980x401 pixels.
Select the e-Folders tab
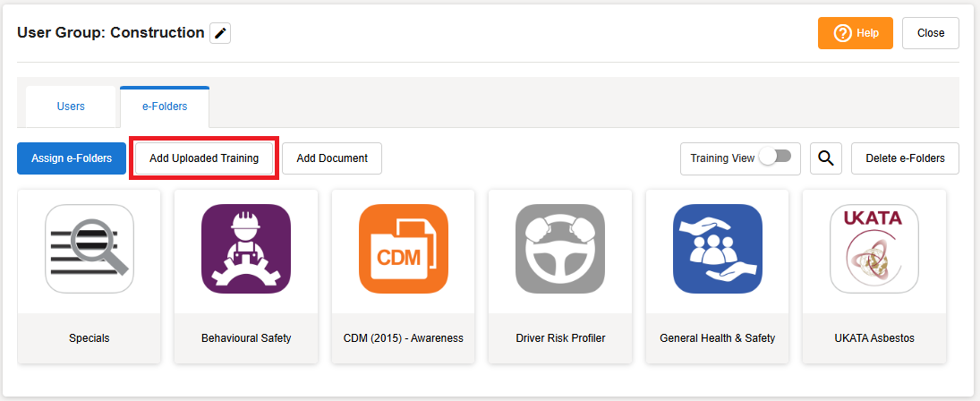[x=165, y=107]
